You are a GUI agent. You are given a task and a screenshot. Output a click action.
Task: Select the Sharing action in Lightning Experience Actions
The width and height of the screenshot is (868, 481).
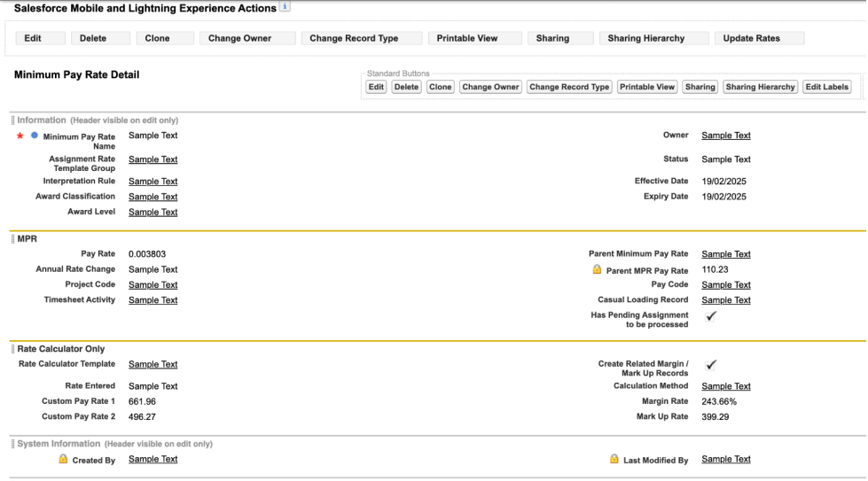560,38
